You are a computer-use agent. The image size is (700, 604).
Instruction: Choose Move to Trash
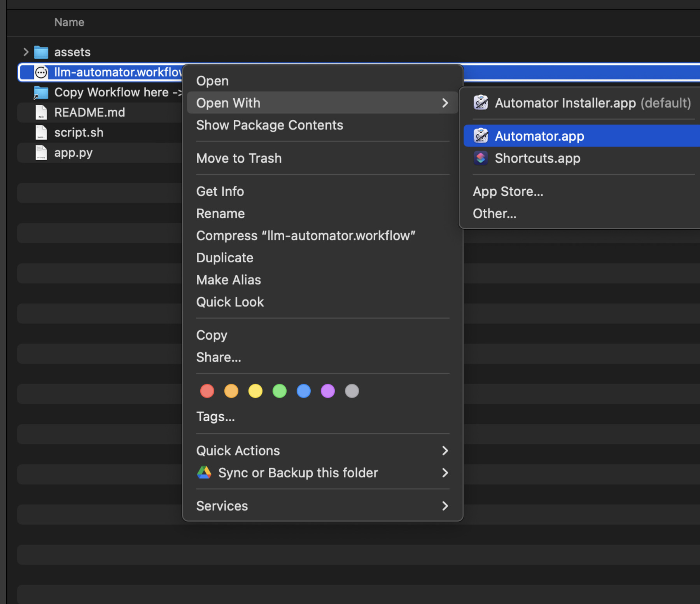point(322,158)
